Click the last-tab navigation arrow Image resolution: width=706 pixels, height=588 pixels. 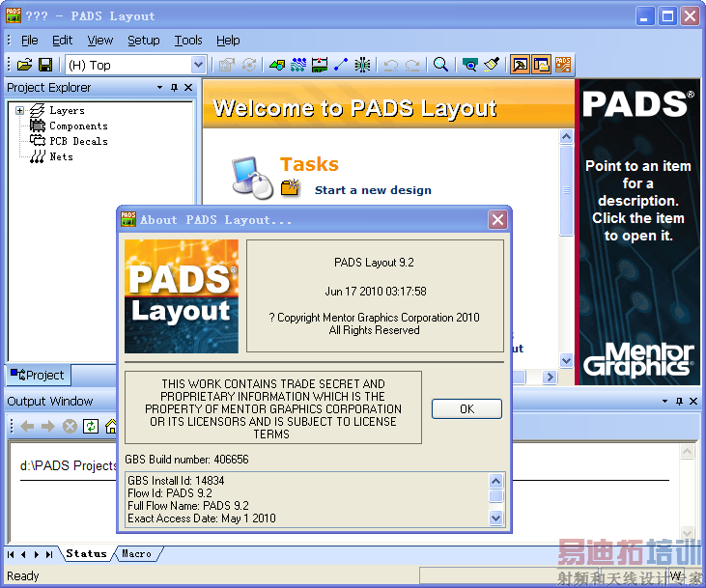49,554
